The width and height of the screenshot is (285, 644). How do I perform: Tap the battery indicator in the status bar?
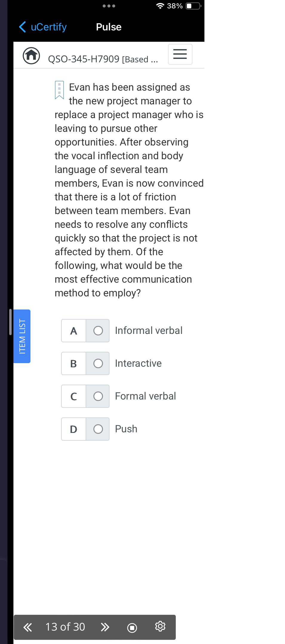pos(192,5)
